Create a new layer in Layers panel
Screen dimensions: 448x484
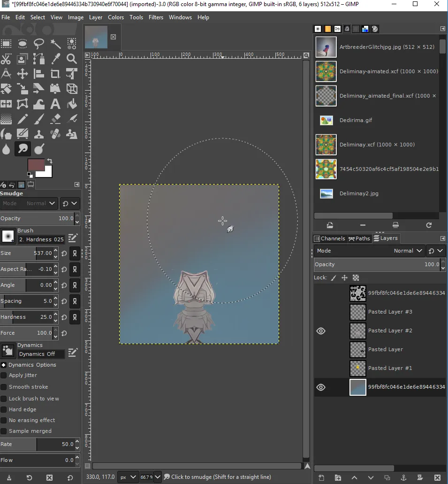pyautogui.click(x=321, y=477)
